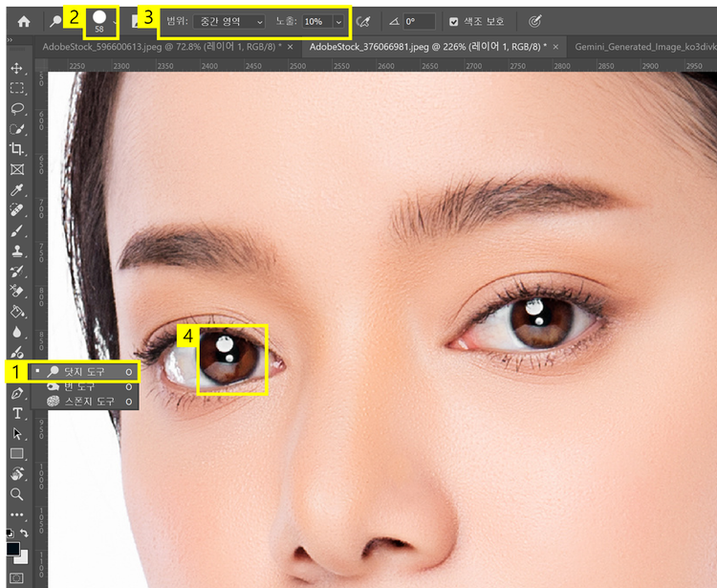Expand the tools panel double chevron
Screen dimensions: 717x588
tap(10, 40)
